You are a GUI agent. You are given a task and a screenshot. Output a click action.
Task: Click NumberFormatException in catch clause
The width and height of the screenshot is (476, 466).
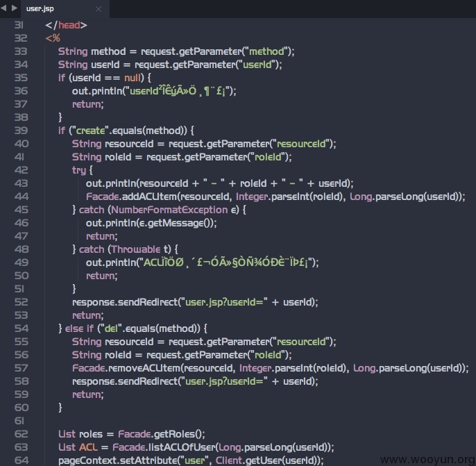pyautogui.click(x=169, y=210)
